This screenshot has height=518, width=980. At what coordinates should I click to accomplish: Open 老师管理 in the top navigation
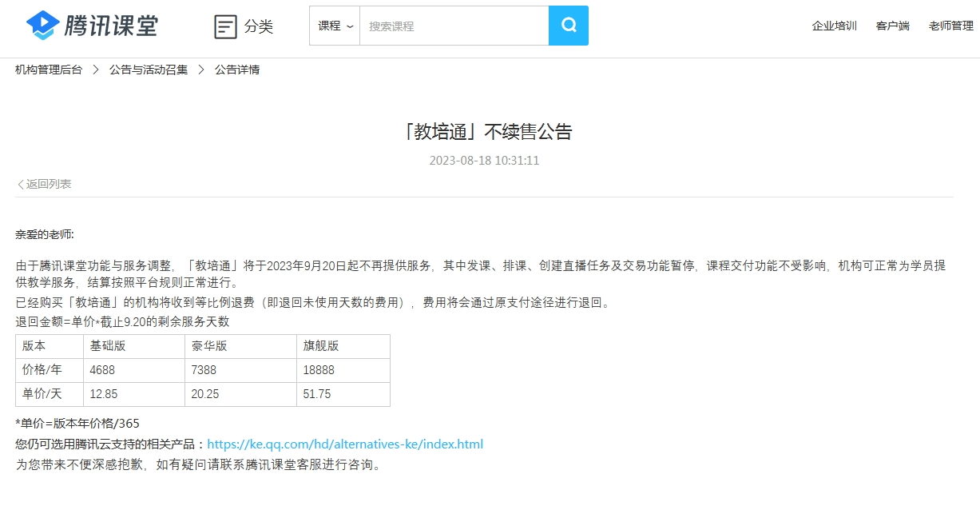pos(951,26)
